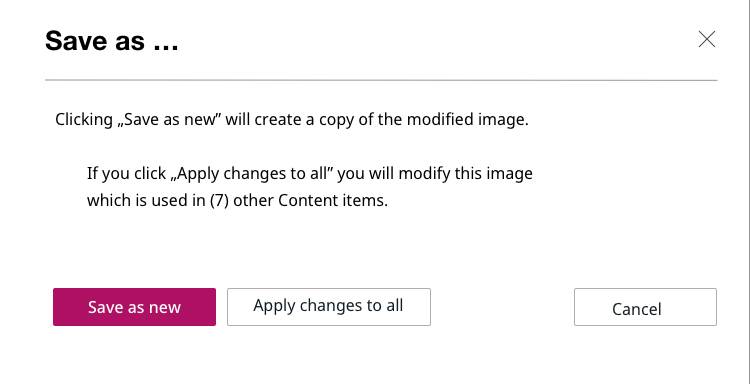Click the "(7) other Content items" text

(x=298, y=200)
